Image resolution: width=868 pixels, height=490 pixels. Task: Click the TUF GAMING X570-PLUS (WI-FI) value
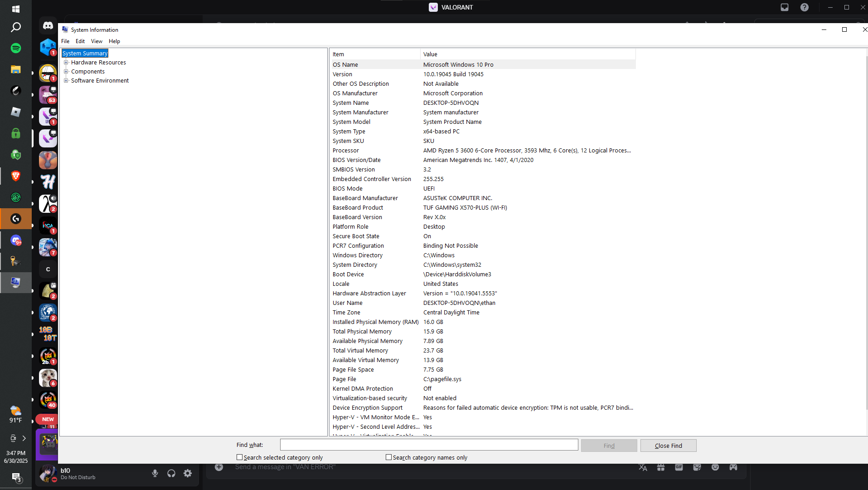click(465, 208)
